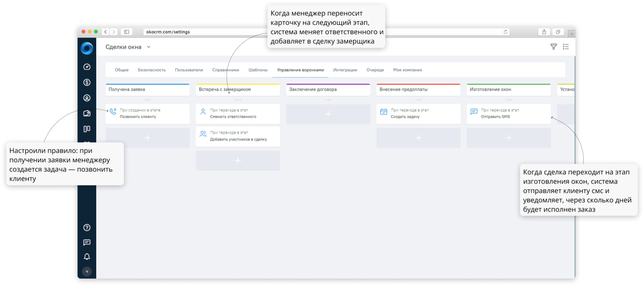
Task: Click the filter funnel icon
Action: pos(554,47)
